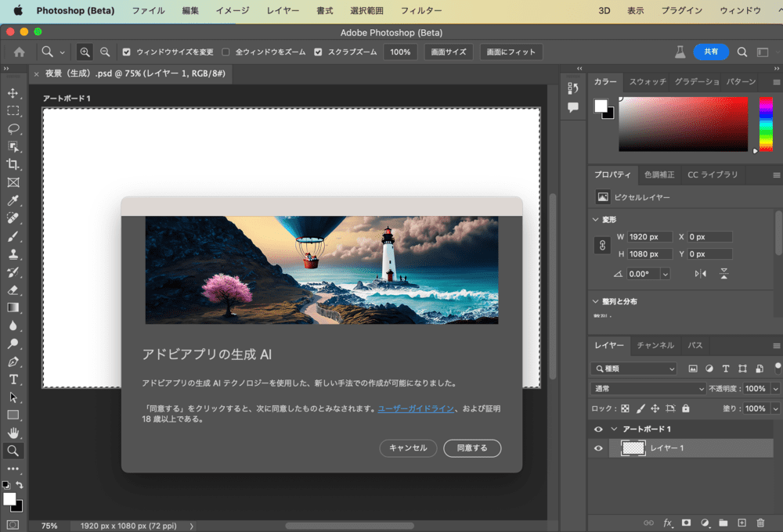Open the Fill percentage dropdown
783x532 pixels.
pyautogui.click(x=775, y=408)
